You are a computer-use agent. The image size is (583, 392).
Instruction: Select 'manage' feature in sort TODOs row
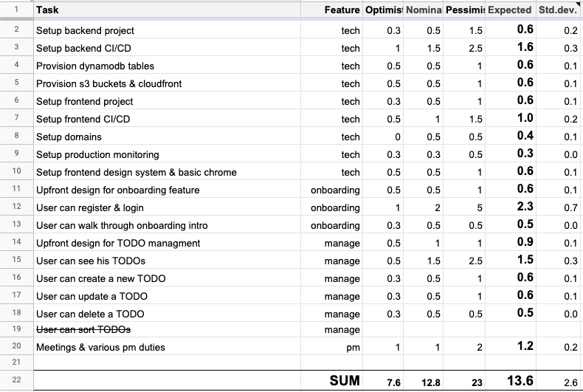tap(331, 329)
